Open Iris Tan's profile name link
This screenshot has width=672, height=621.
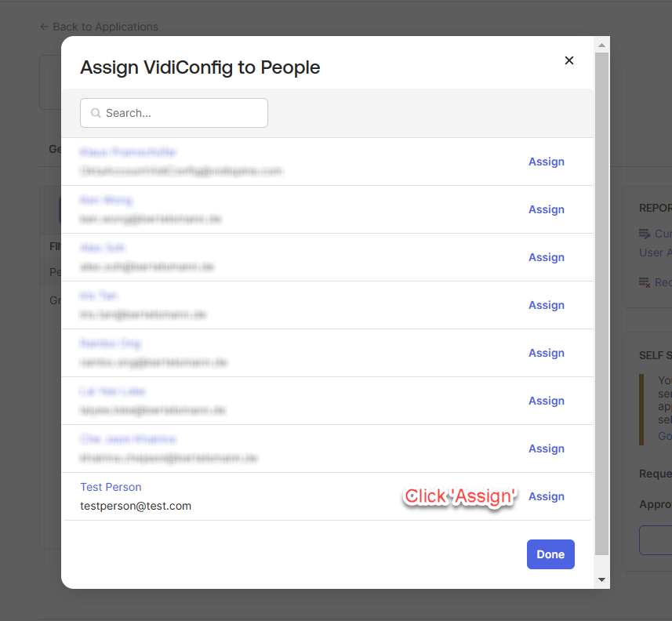[99, 296]
